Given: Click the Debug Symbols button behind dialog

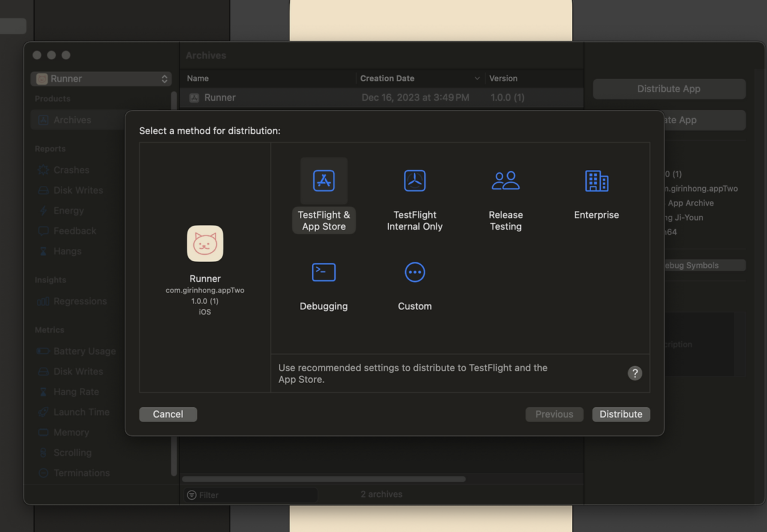Looking at the screenshot, I should tap(705, 265).
